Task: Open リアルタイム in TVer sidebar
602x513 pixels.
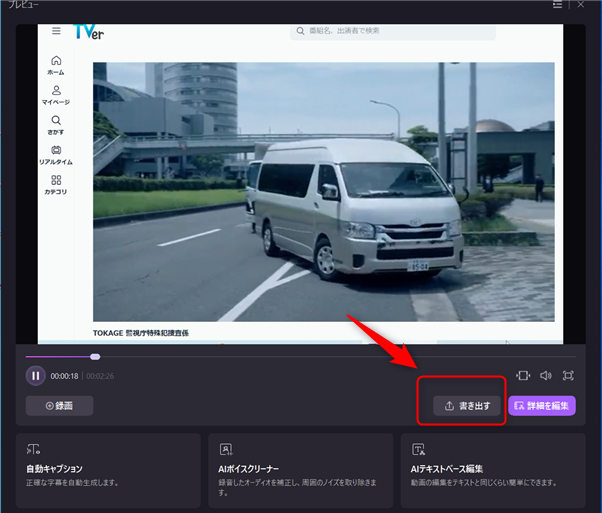Action: click(56, 155)
